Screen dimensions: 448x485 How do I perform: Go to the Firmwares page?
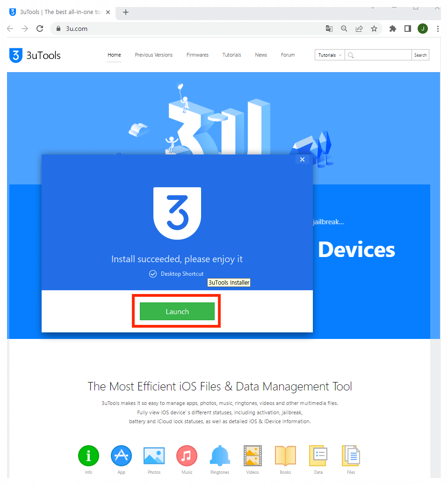coord(197,55)
